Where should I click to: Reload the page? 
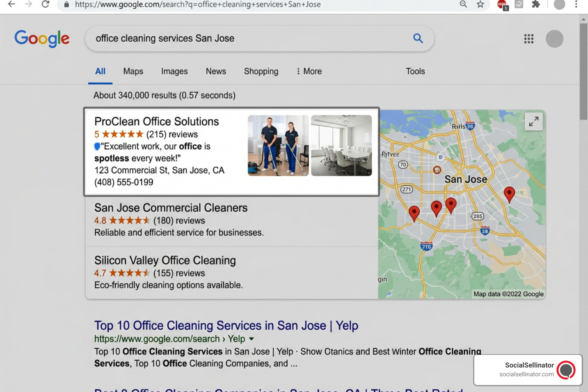(x=46, y=5)
